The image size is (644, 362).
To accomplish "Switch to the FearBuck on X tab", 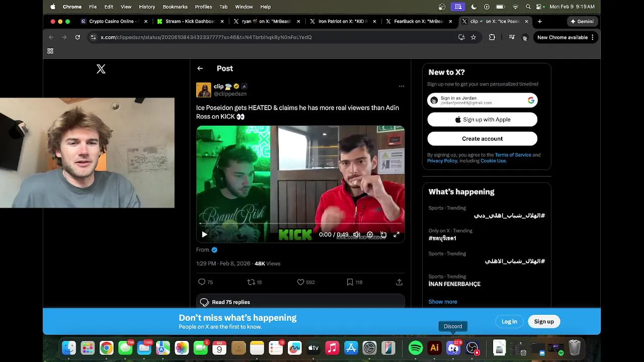I will (x=420, y=22).
